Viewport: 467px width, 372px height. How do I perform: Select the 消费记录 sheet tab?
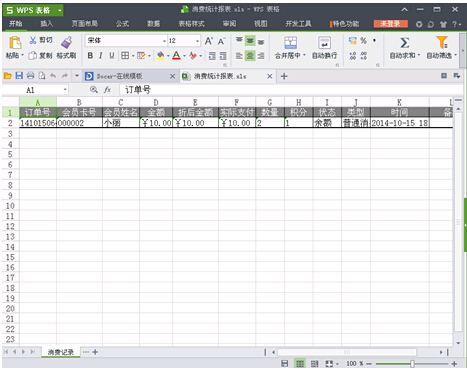click(60, 352)
